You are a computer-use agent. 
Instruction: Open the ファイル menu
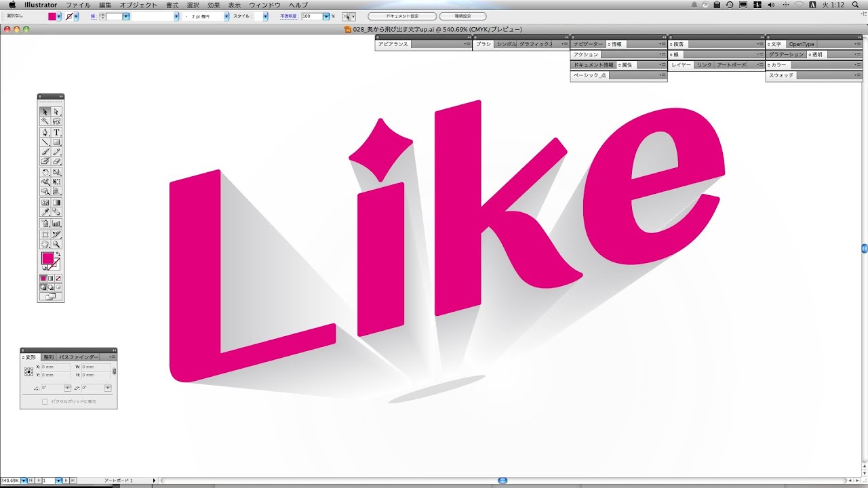(78, 5)
